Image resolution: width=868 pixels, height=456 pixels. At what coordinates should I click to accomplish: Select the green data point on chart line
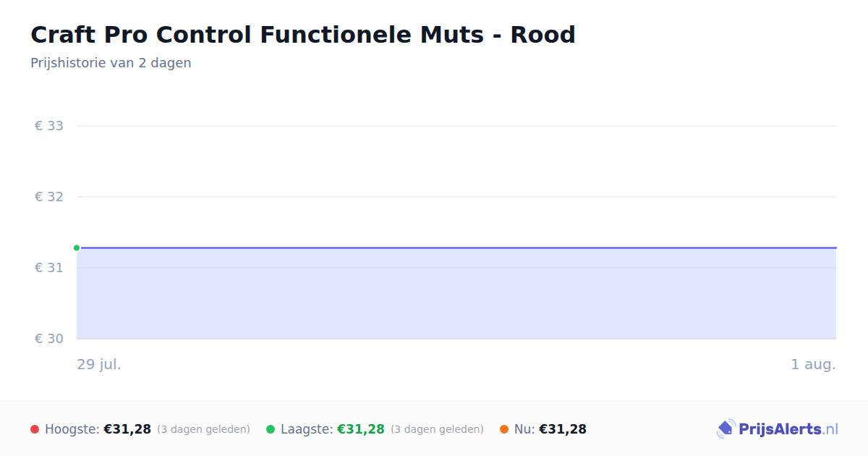77,248
